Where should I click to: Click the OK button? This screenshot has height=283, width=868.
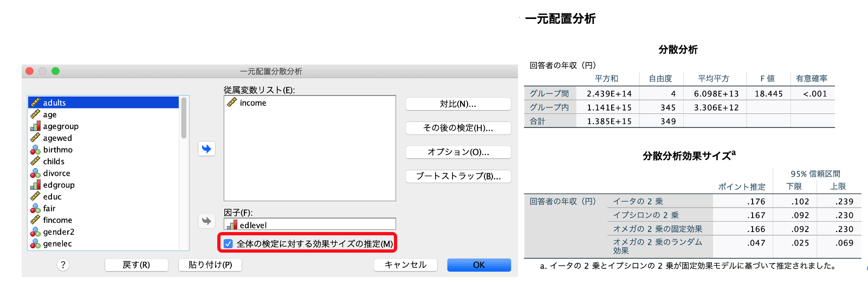[479, 265]
